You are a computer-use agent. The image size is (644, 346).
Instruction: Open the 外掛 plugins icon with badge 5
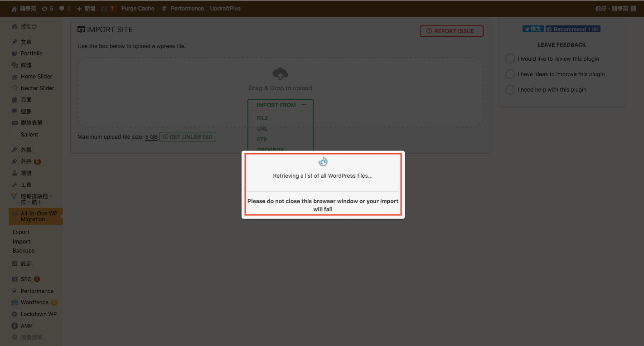tap(15, 161)
